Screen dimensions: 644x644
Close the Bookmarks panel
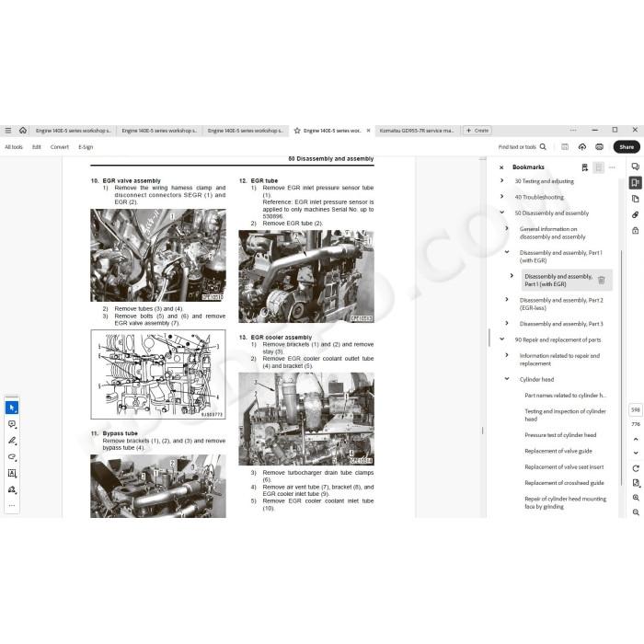point(501,167)
